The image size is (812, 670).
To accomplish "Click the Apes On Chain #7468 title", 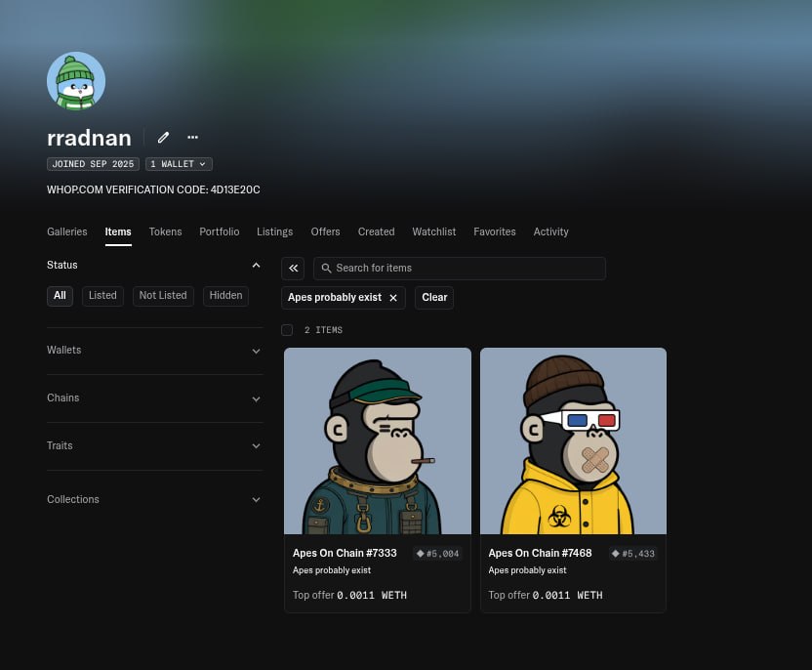I will pyautogui.click(x=540, y=554).
